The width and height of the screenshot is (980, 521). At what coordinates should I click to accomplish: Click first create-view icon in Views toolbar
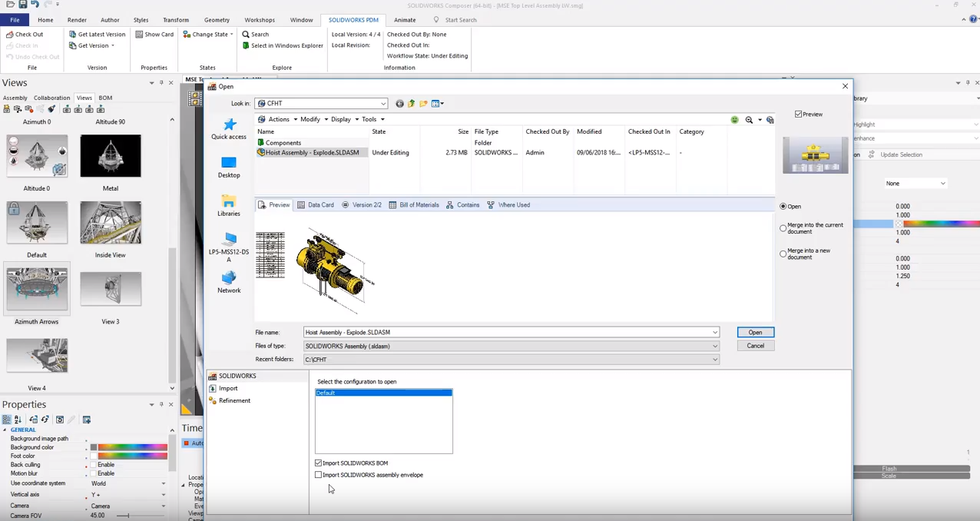(7, 109)
